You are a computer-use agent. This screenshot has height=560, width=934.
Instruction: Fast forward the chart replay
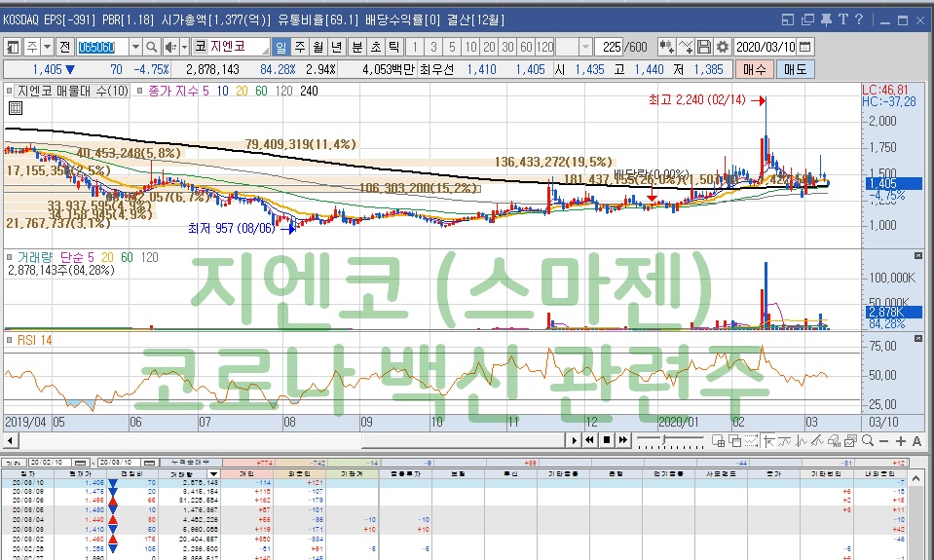[x=623, y=440]
